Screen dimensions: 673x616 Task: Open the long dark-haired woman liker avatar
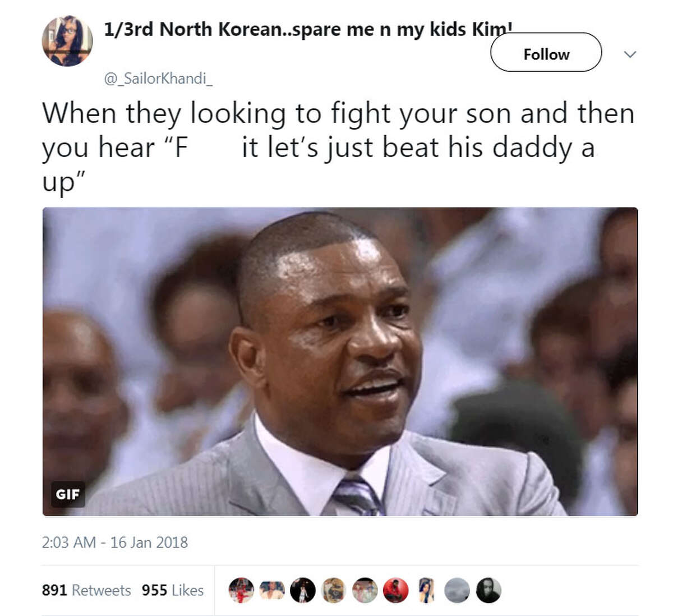pyautogui.click(x=426, y=590)
